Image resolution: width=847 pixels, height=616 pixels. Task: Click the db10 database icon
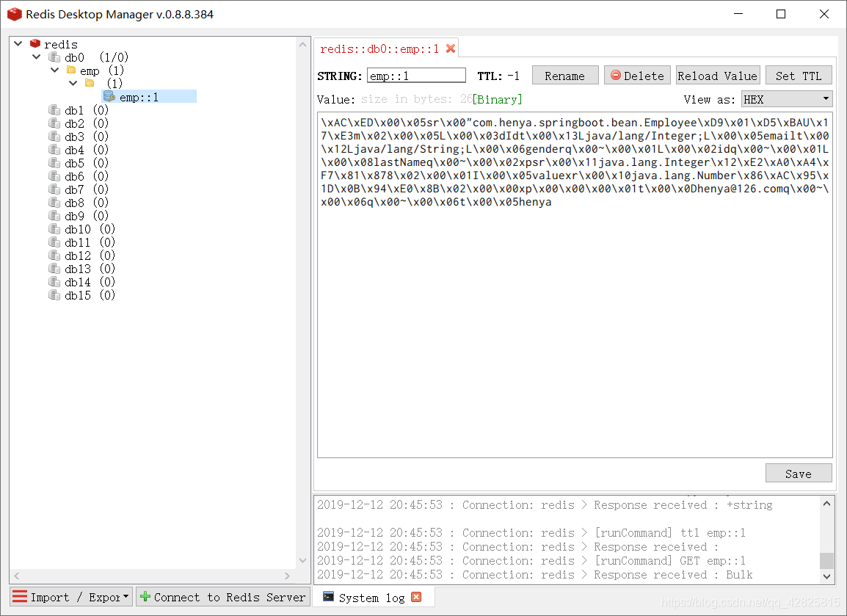tap(54, 229)
